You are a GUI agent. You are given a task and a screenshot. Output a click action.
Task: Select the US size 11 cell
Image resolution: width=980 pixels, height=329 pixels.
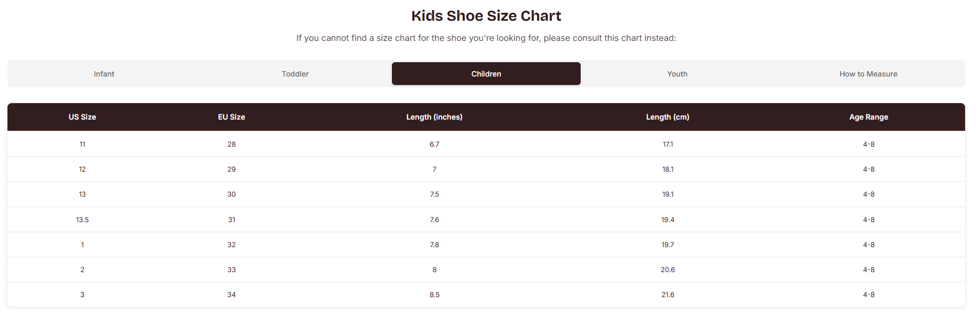point(82,144)
